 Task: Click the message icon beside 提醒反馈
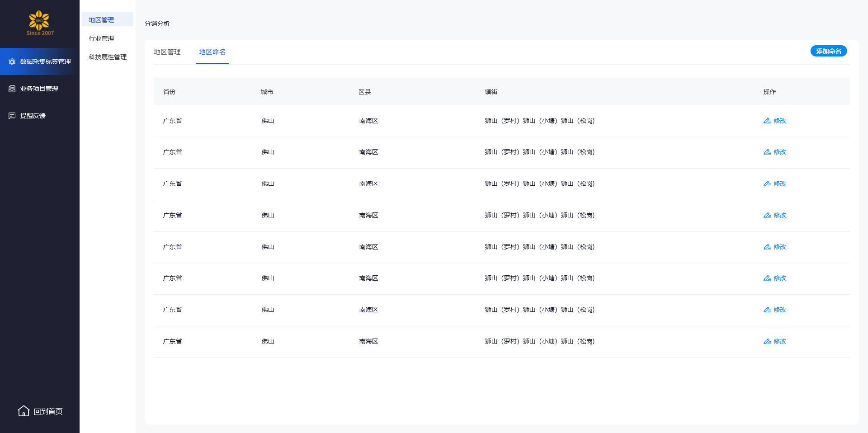pos(12,116)
